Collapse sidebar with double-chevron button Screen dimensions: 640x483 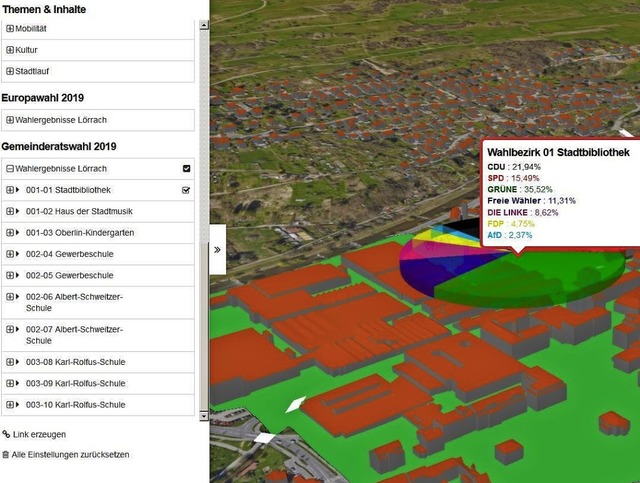[x=217, y=249]
